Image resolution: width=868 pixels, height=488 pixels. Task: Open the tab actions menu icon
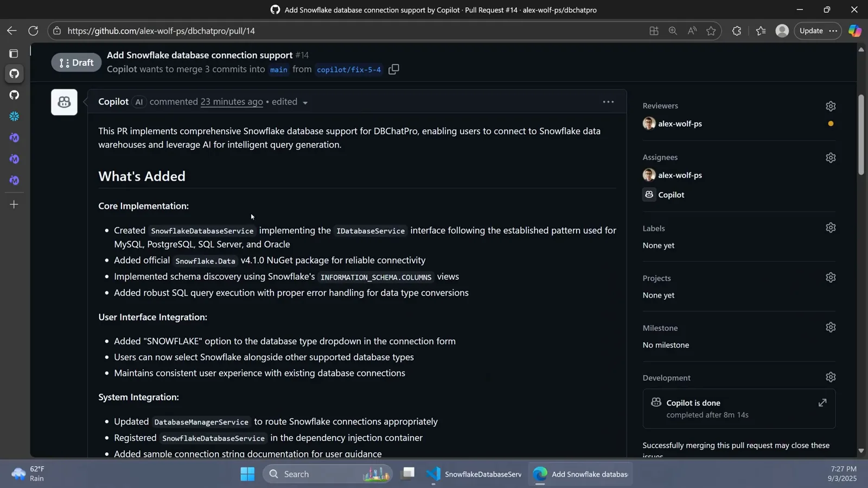pyautogui.click(x=14, y=54)
